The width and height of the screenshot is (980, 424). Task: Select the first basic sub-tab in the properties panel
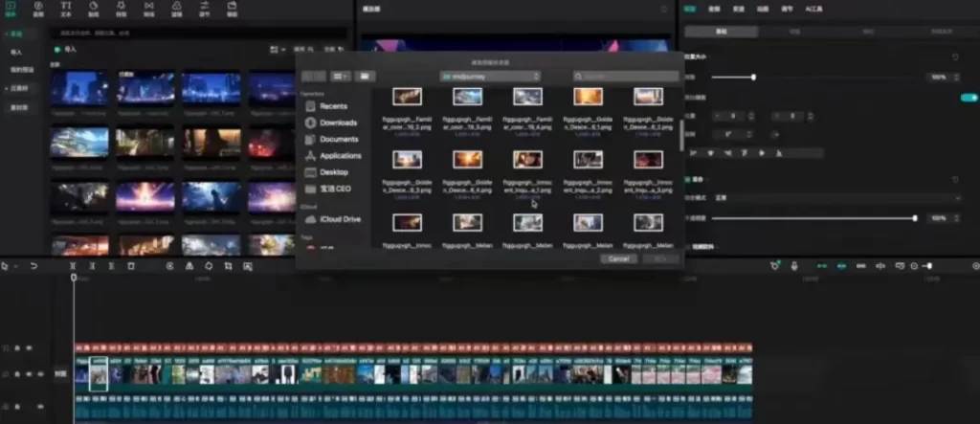click(722, 32)
